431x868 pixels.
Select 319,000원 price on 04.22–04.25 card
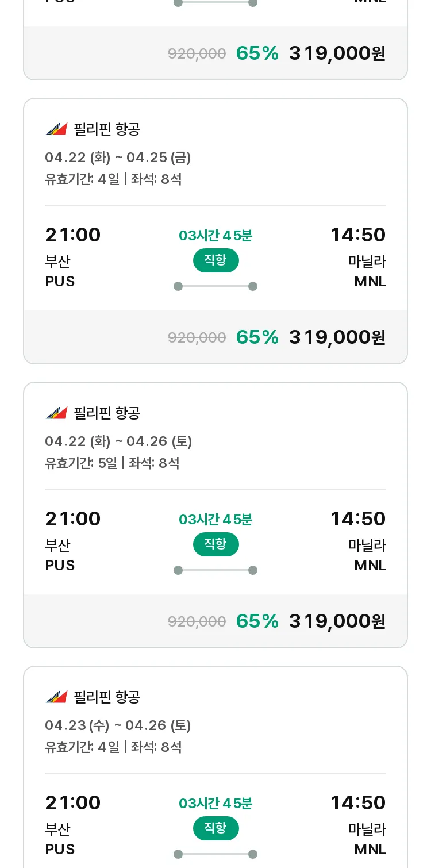337,337
